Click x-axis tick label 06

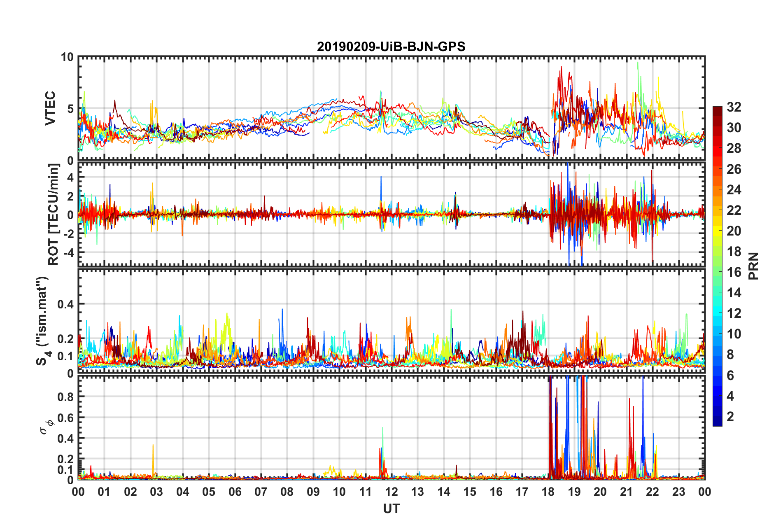coord(235,492)
